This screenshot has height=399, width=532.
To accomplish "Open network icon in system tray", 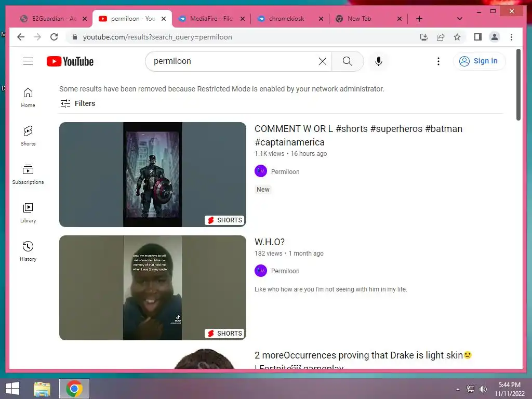I will [x=471, y=389].
